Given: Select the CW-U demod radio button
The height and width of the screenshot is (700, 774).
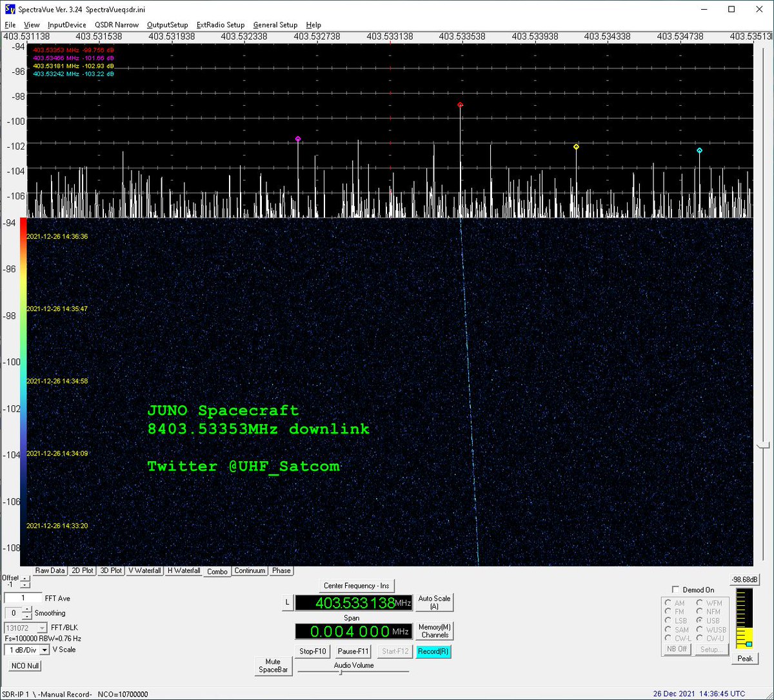Looking at the screenshot, I should (x=700, y=638).
